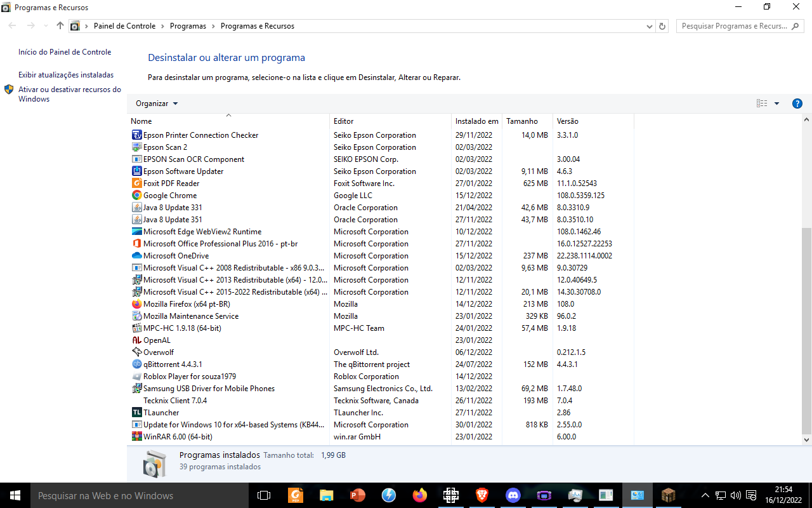This screenshot has width=812, height=508.
Task: Open Exibir atualizações instaladas link
Action: (66, 75)
